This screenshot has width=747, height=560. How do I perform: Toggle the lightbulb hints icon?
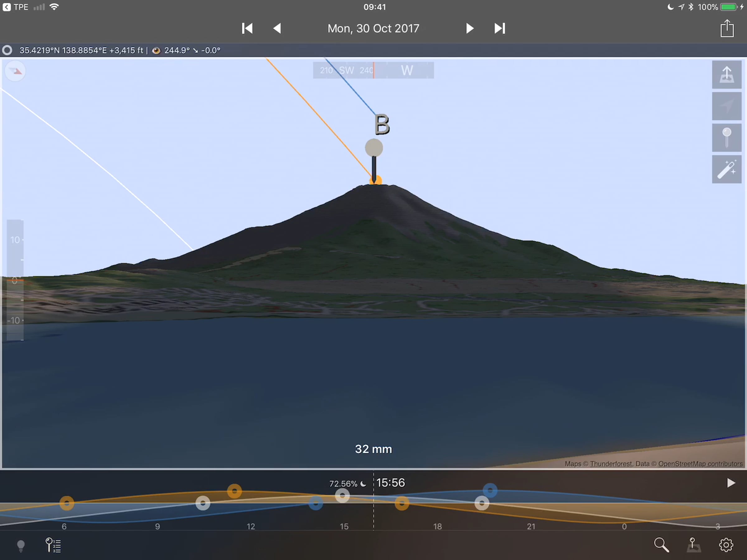pos(21,545)
